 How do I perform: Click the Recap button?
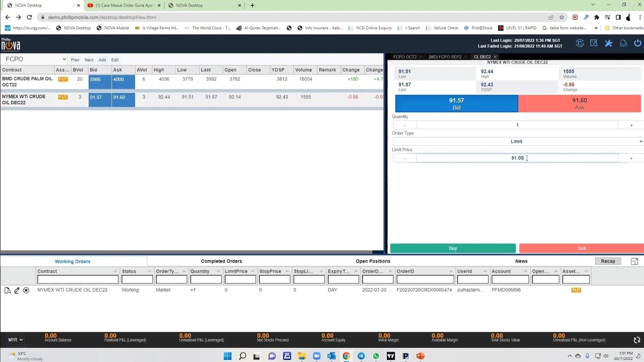tap(608, 261)
